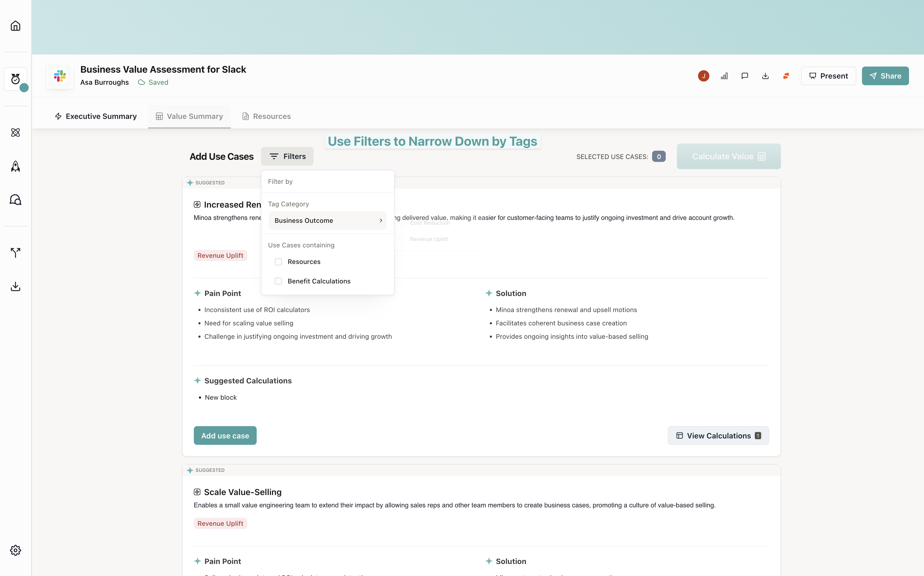Open the settings gear icon

pyautogui.click(x=15, y=550)
